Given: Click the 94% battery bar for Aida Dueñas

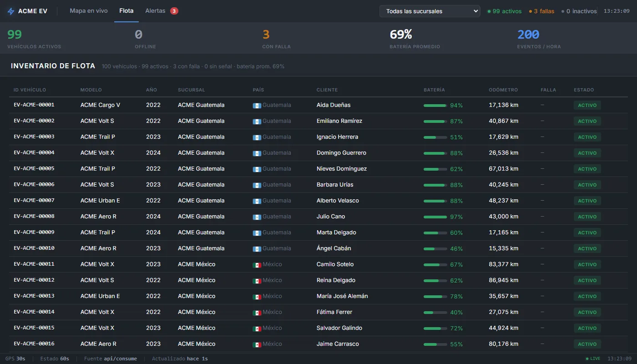Looking at the screenshot, I should (x=435, y=106).
